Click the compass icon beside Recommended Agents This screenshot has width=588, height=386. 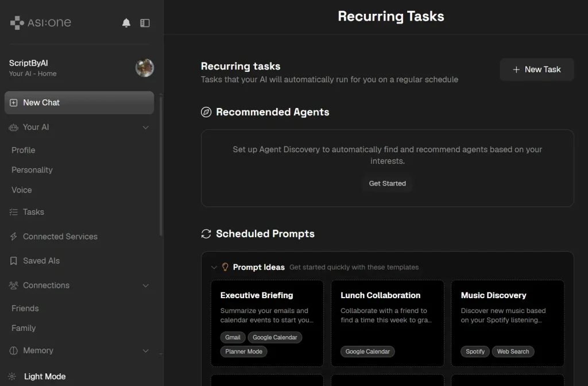point(206,112)
